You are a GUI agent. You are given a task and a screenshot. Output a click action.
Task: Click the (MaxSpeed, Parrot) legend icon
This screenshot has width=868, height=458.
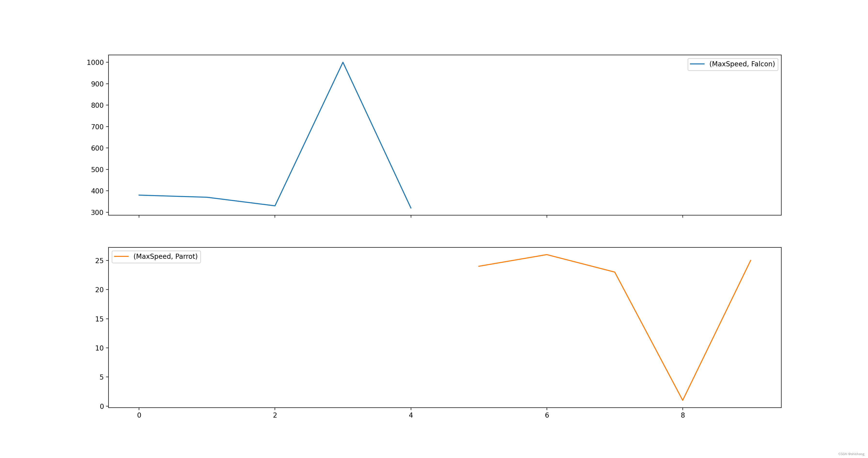[x=121, y=257]
